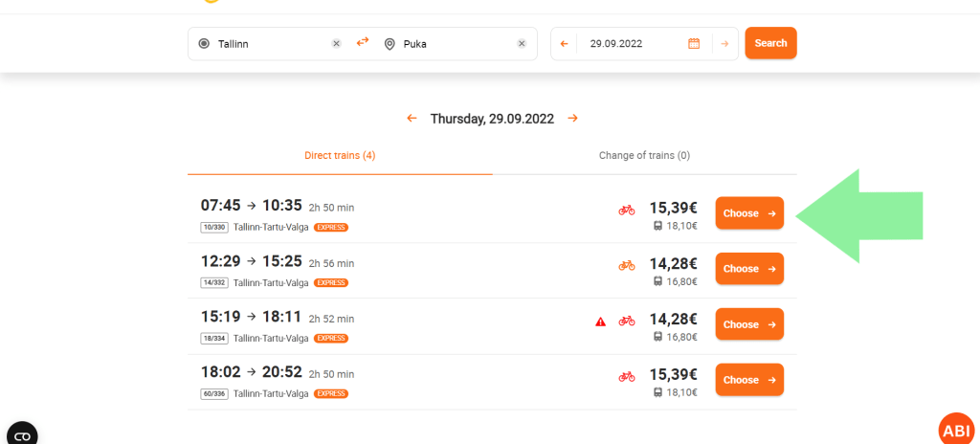Clear the Tallinn origin field
Screen dimensions: 980x444
(x=336, y=43)
